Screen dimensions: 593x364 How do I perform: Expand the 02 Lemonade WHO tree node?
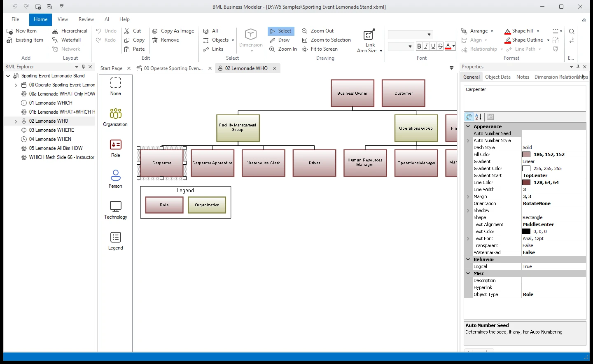point(16,121)
